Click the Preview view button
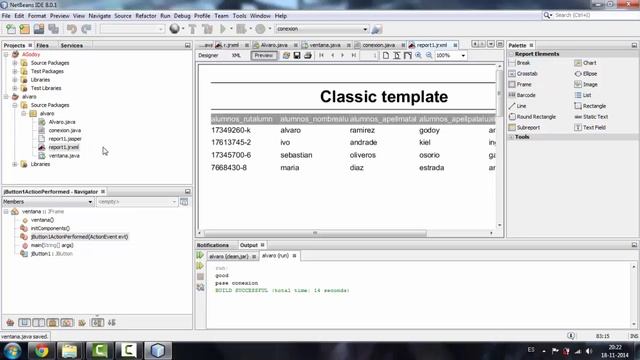640x360 pixels. tap(263, 55)
